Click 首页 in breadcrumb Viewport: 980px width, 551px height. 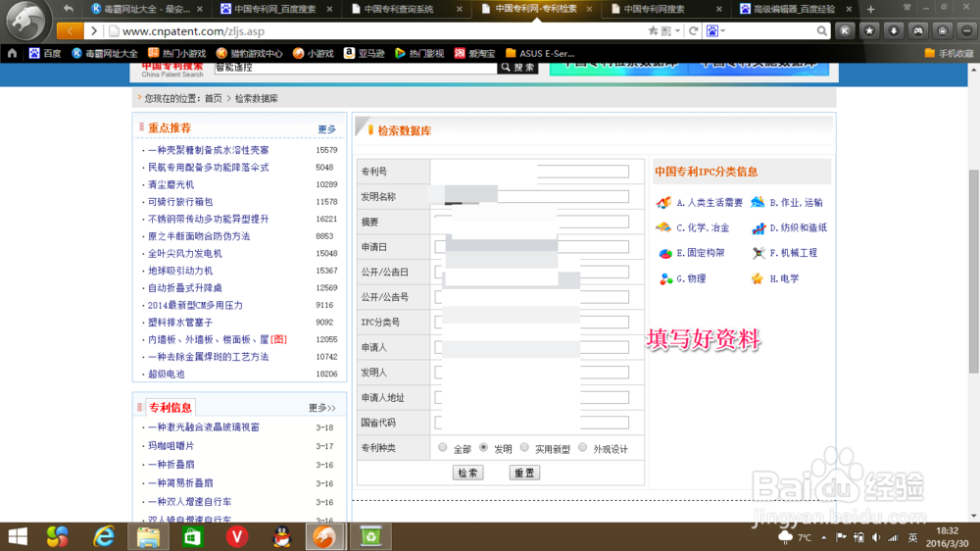click(x=213, y=98)
